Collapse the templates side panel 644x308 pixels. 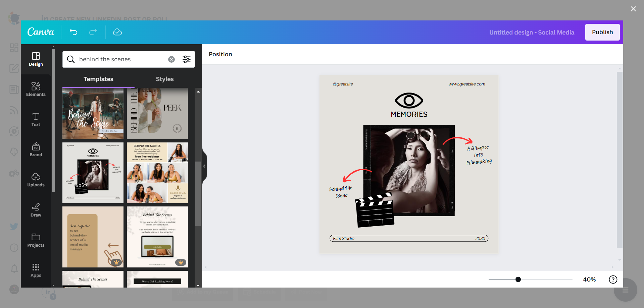[204, 166]
